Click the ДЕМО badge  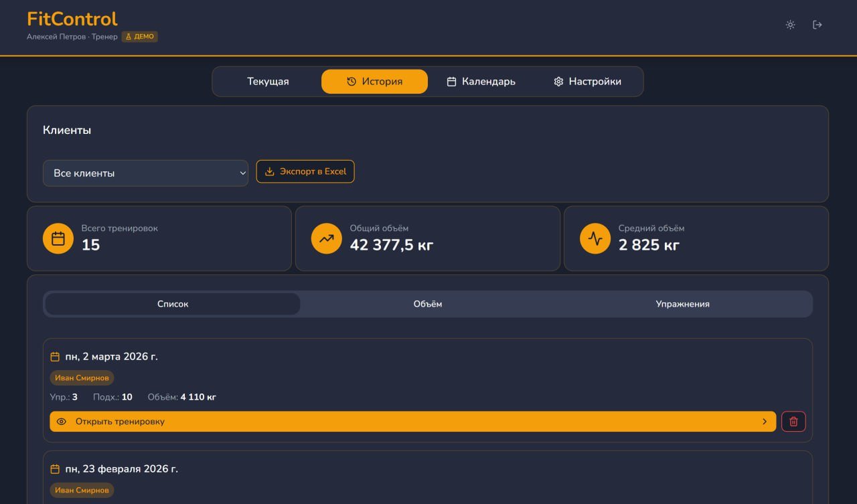pos(140,37)
